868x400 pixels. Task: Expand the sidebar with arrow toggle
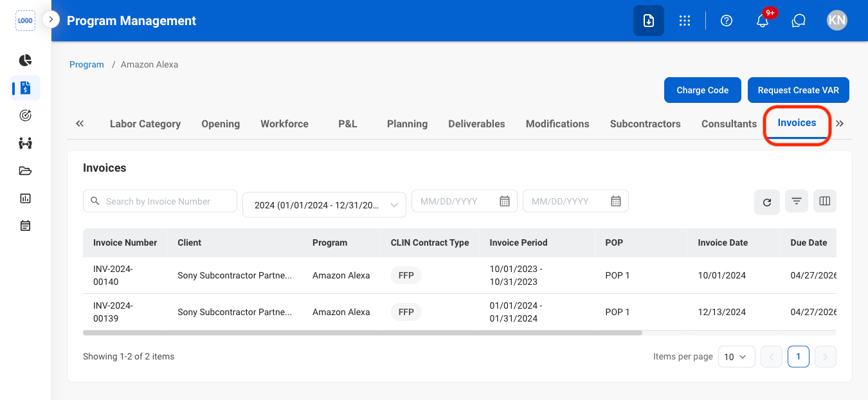click(x=51, y=20)
